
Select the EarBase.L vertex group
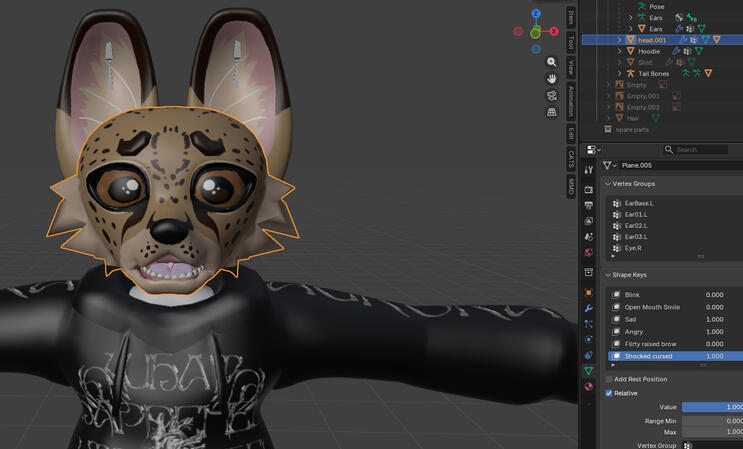(675, 203)
